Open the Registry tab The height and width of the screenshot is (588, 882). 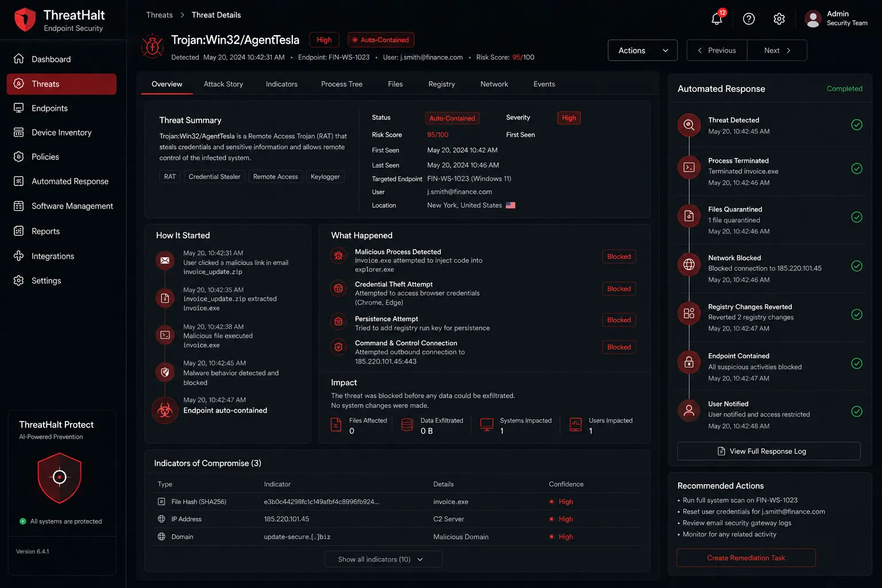(x=442, y=84)
